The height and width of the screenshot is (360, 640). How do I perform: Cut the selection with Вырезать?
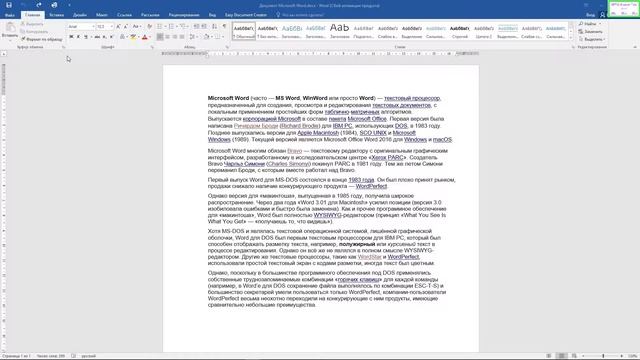[x=32, y=24]
